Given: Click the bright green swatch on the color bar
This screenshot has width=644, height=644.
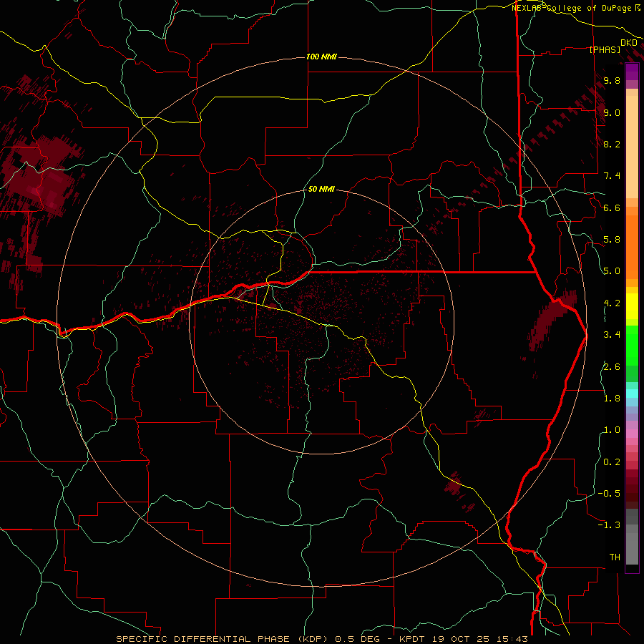Looking at the screenshot, I should point(632,345).
